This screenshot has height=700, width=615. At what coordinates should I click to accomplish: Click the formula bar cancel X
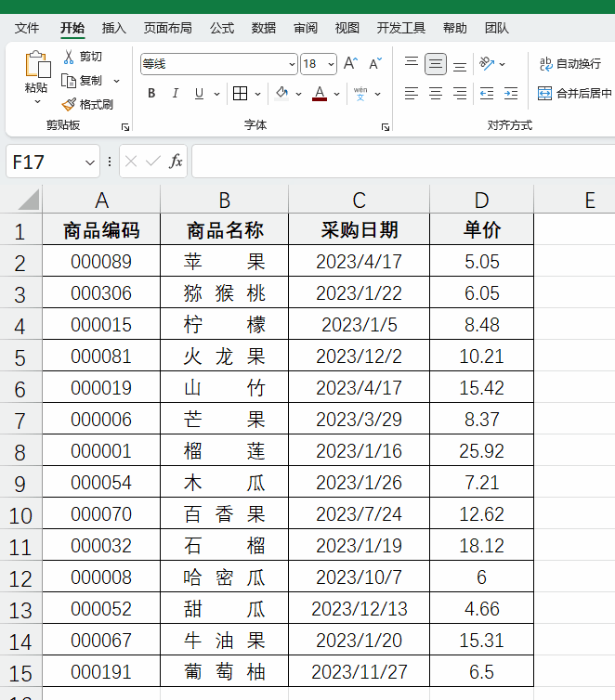(131, 162)
